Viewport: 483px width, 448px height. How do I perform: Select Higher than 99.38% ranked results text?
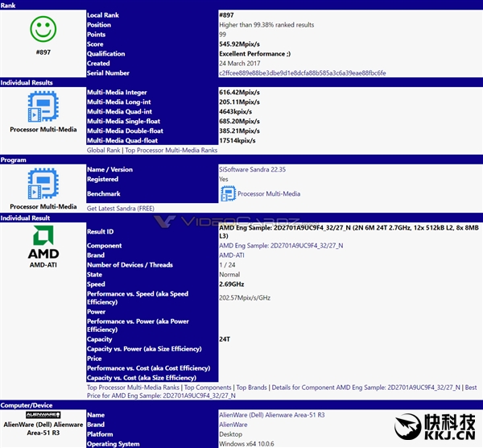pos(266,25)
